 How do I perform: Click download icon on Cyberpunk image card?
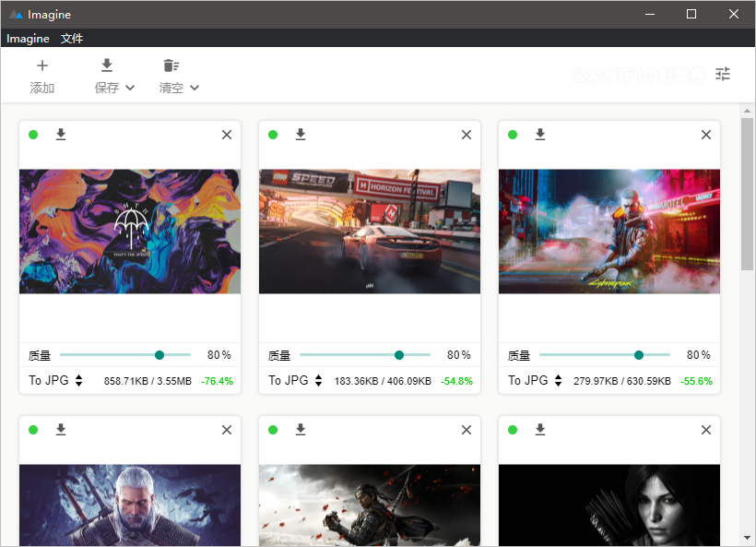pos(540,135)
